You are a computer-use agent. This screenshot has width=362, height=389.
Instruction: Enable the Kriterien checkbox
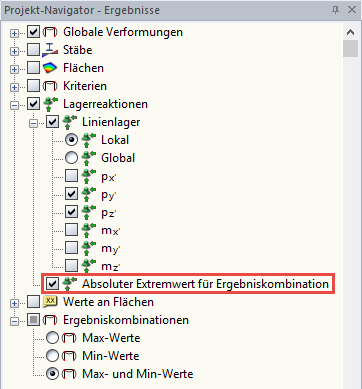(33, 86)
